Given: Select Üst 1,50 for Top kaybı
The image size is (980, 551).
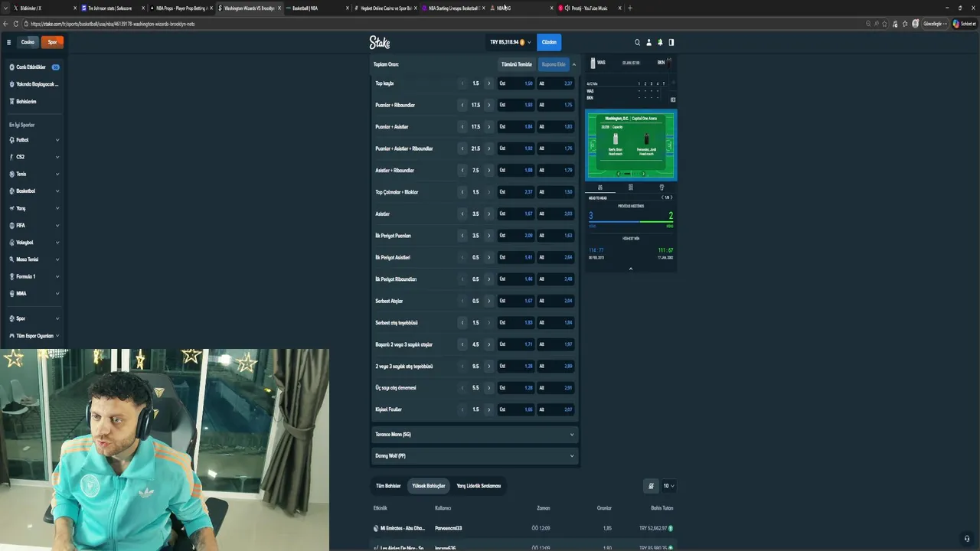Looking at the screenshot, I should tap(516, 83).
